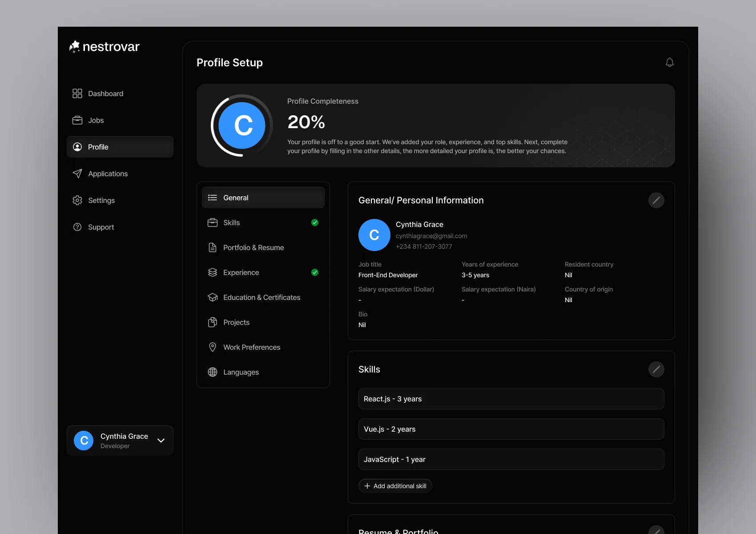Click the Bio label
The height and width of the screenshot is (534, 756).
pos(363,314)
